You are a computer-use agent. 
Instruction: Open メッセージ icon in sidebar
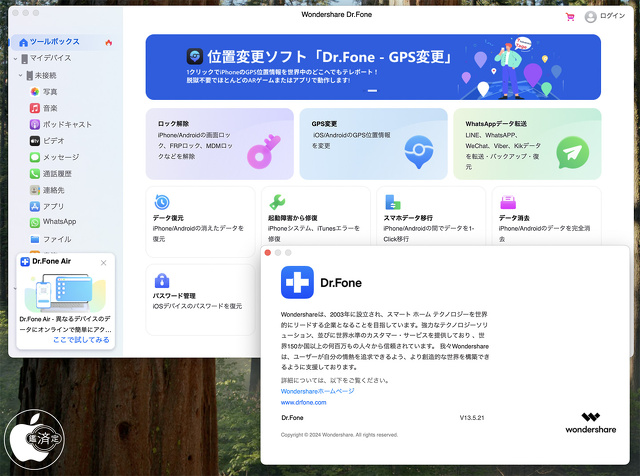tap(35, 157)
